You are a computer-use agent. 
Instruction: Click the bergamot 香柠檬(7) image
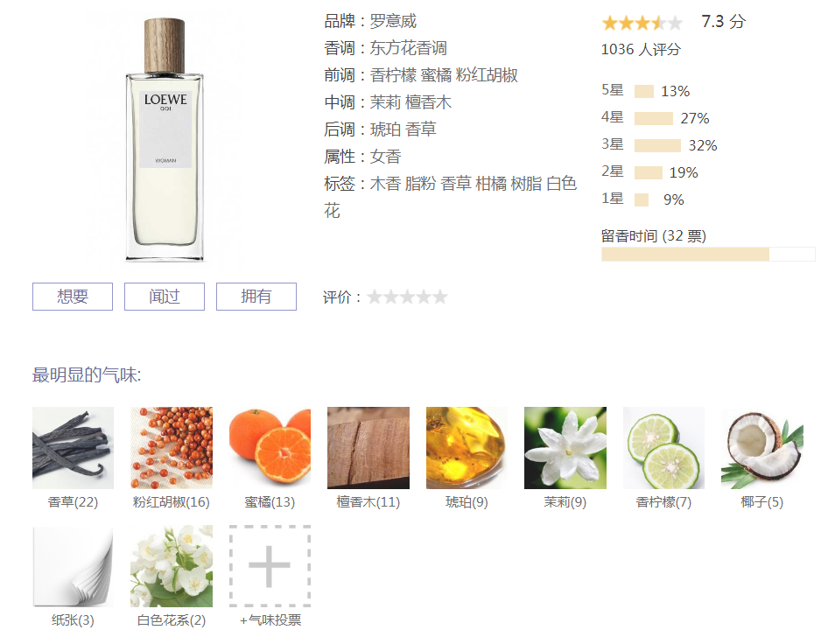pyautogui.click(x=664, y=448)
